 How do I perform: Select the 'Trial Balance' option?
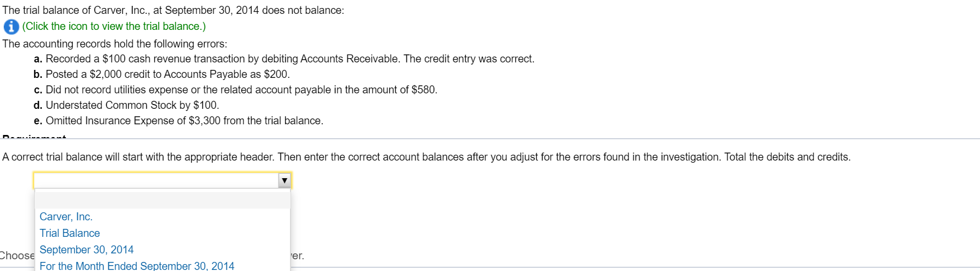click(x=69, y=233)
